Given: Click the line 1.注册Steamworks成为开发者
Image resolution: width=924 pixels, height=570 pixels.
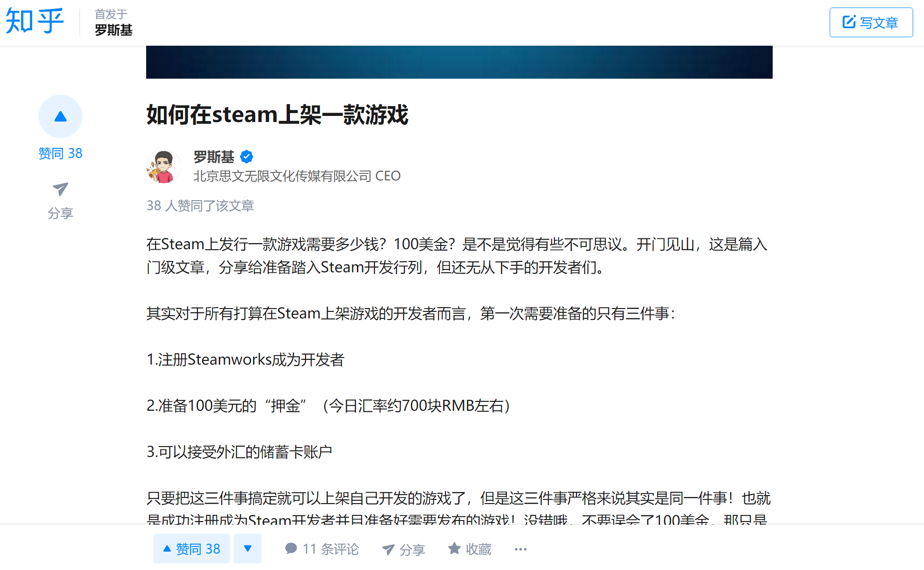Looking at the screenshot, I should pyautogui.click(x=246, y=359).
